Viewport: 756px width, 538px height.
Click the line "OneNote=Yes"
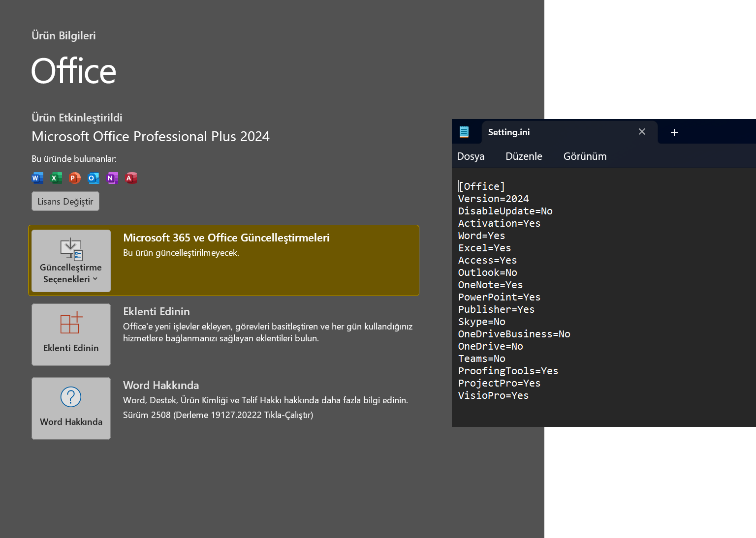491,285
